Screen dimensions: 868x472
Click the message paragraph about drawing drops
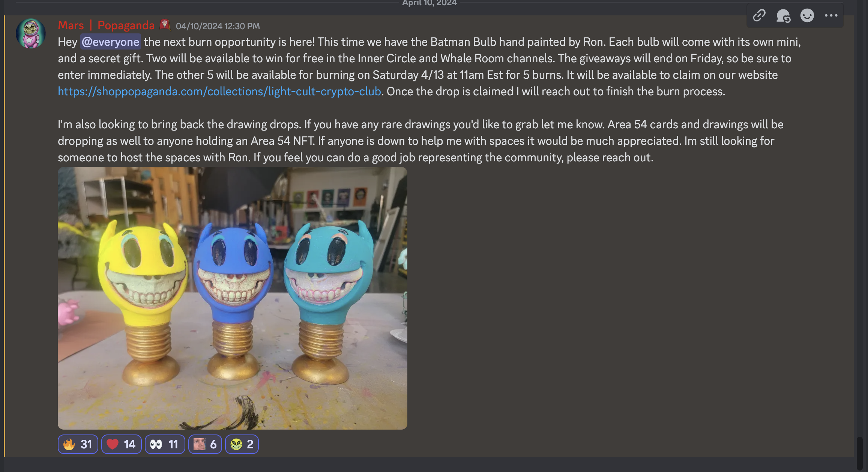point(420,141)
